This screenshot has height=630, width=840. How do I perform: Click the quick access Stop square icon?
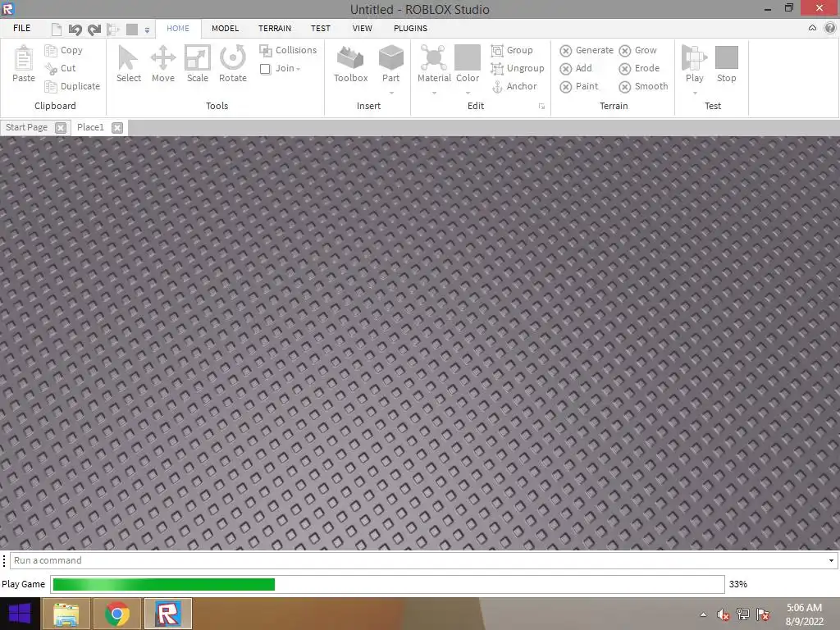click(x=132, y=30)
